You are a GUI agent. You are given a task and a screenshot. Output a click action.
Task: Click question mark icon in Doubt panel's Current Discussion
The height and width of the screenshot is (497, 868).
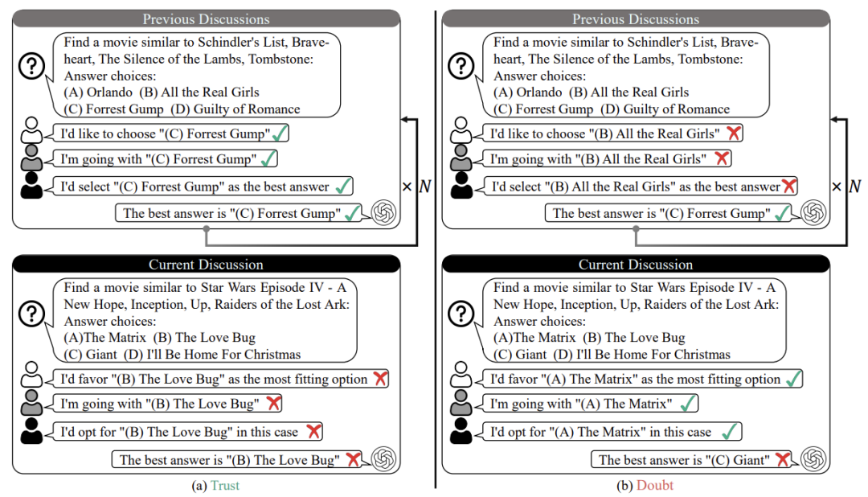pos(461,314)
